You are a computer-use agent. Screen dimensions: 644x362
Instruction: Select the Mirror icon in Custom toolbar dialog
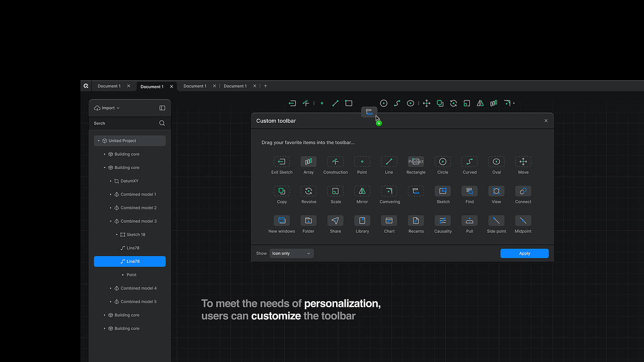[362, 191]
